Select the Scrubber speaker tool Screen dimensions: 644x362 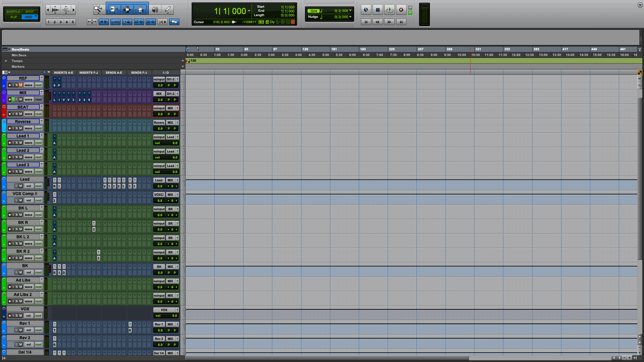click(x=155, y=9)
